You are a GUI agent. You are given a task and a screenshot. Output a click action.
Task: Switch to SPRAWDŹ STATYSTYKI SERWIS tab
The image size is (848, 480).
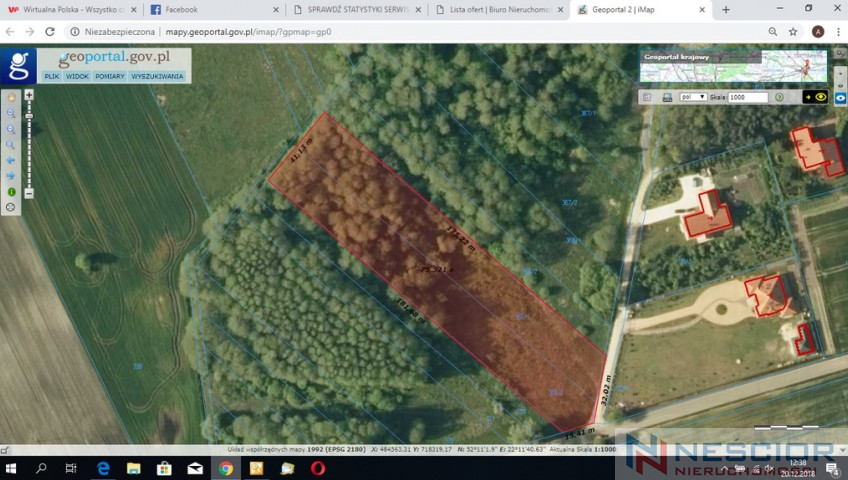(357, 10)
